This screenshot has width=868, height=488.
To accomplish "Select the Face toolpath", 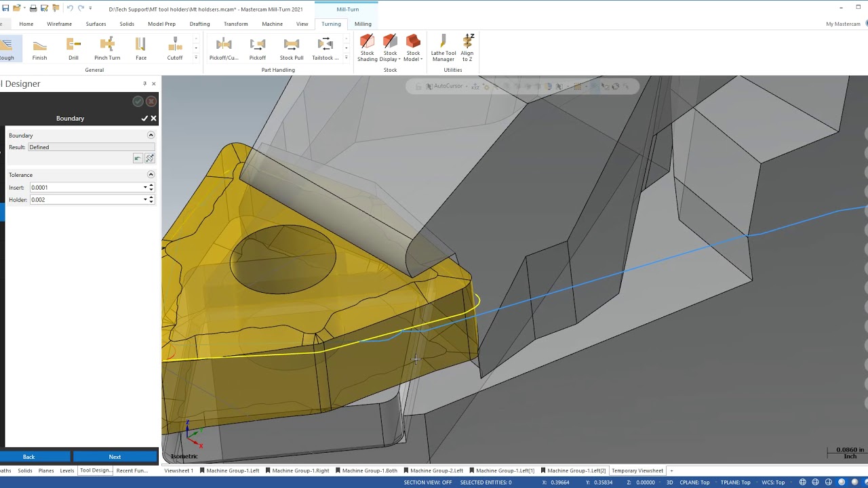I will click(x=141, y=49).
